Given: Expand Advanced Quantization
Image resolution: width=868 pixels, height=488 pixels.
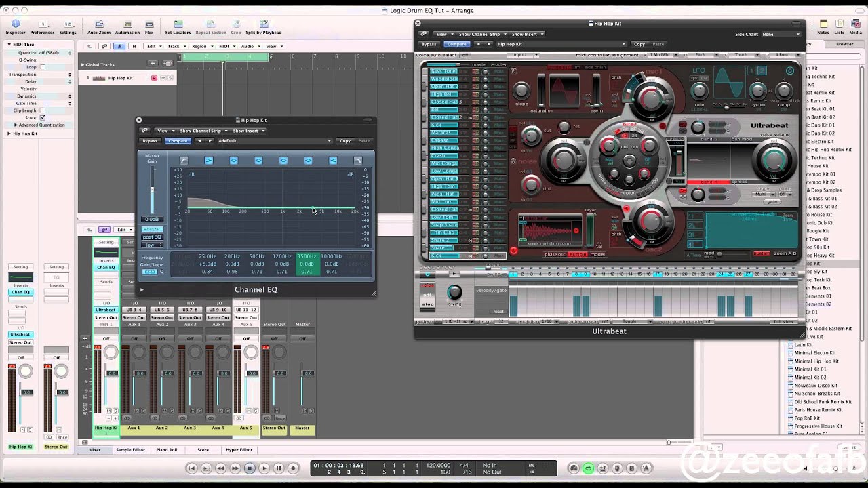Looking at the screenshot, I should [16, 125].
